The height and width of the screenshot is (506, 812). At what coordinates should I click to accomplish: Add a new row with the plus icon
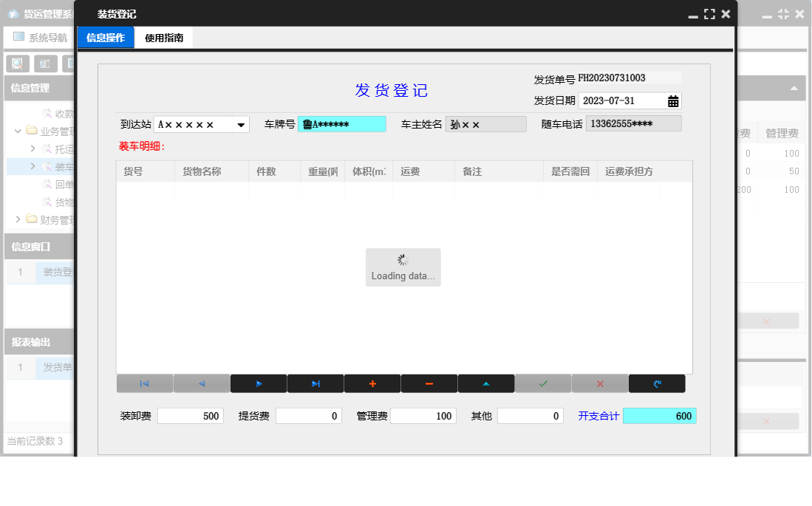click(x=372, y=384)
